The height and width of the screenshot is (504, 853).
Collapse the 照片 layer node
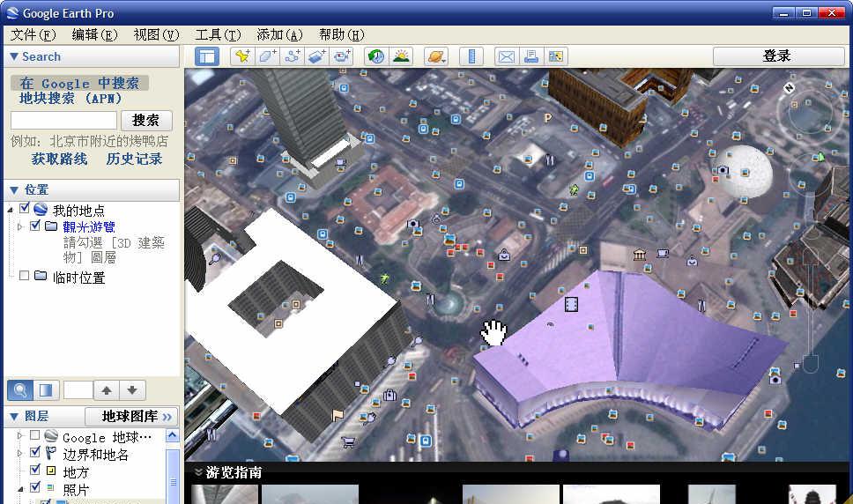tap(20, 489)
